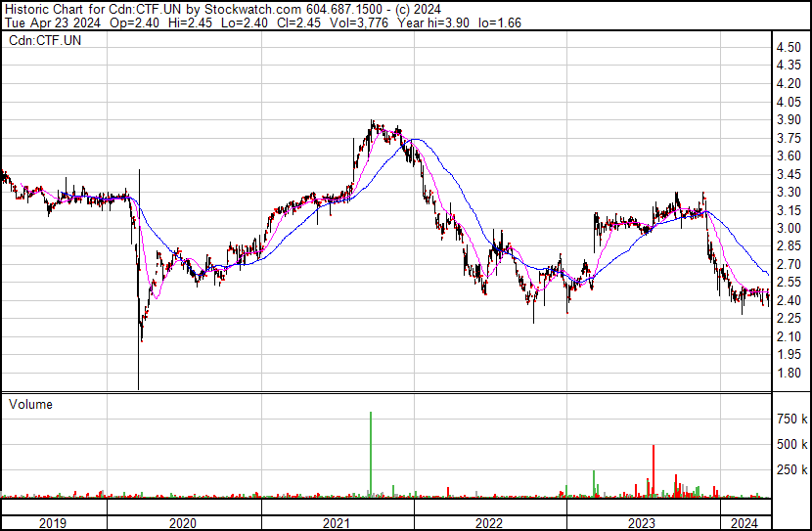Click the 2024 year label

pyautogui.click(x=744, y=523)
